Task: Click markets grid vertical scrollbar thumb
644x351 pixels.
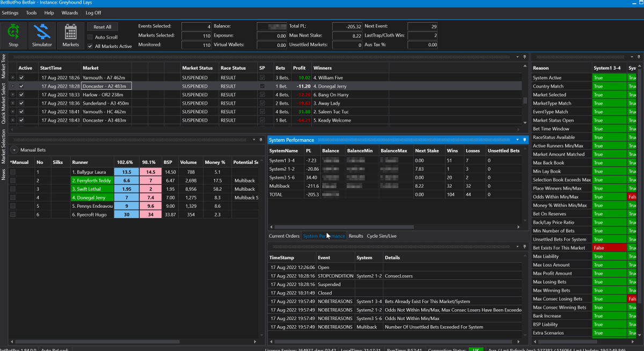Action: pyautogui.click(x=525, y=100)
